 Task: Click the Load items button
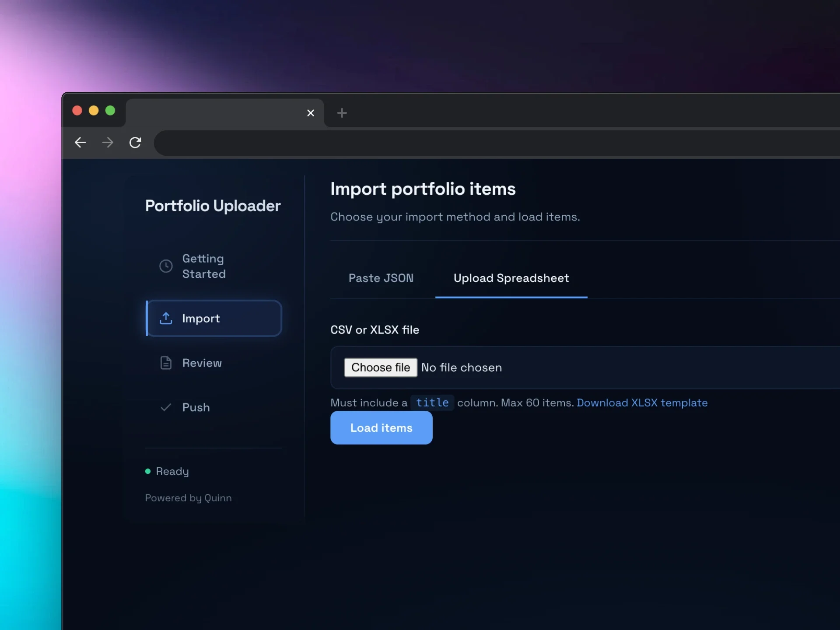click(x=381, y=428)
